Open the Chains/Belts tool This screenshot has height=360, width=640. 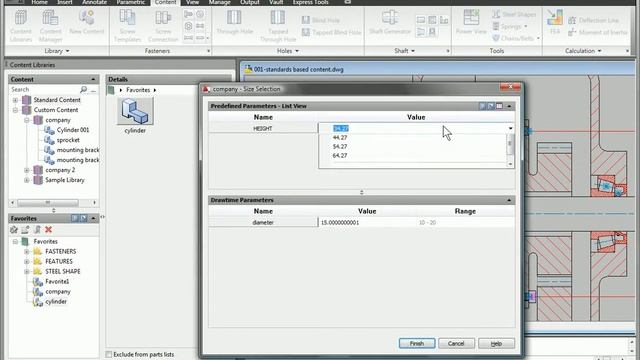[516, 38]
